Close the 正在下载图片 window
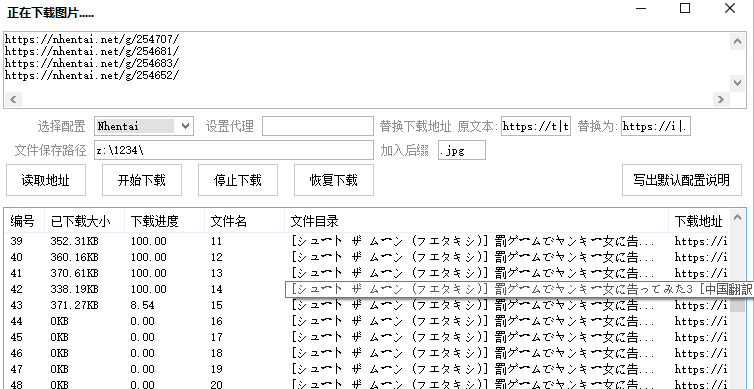The image size is (754, 389). pos(730,8)
